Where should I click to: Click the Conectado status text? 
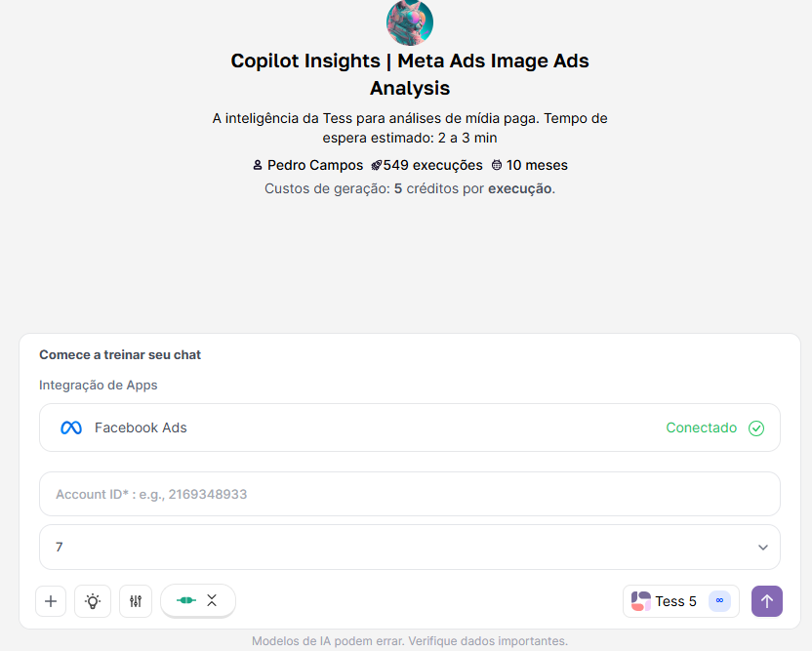click(x=701, y=427)
